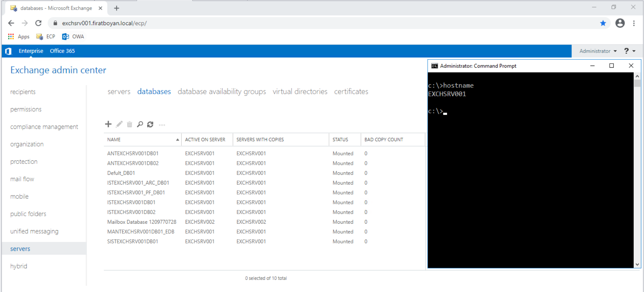Viewport: 644px width, 292px height.
Task: Close the Command Prompt window
Action: click(631, 66)
